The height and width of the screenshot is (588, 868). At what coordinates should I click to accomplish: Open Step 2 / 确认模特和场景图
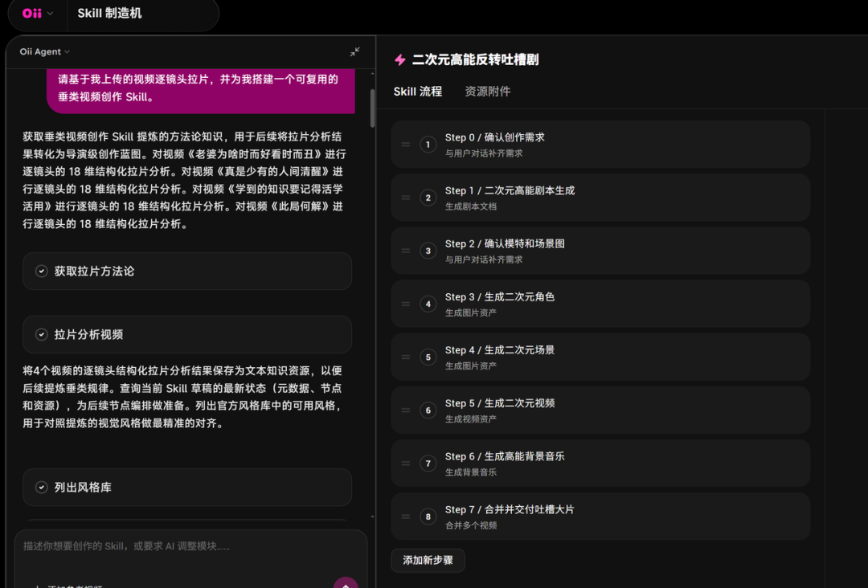coord(600,251)
